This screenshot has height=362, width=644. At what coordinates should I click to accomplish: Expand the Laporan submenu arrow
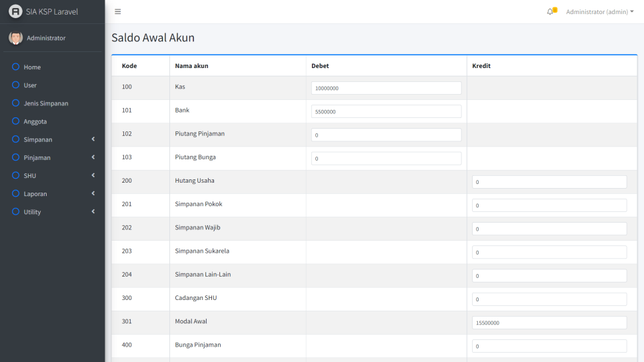click(x=93, y=193)
